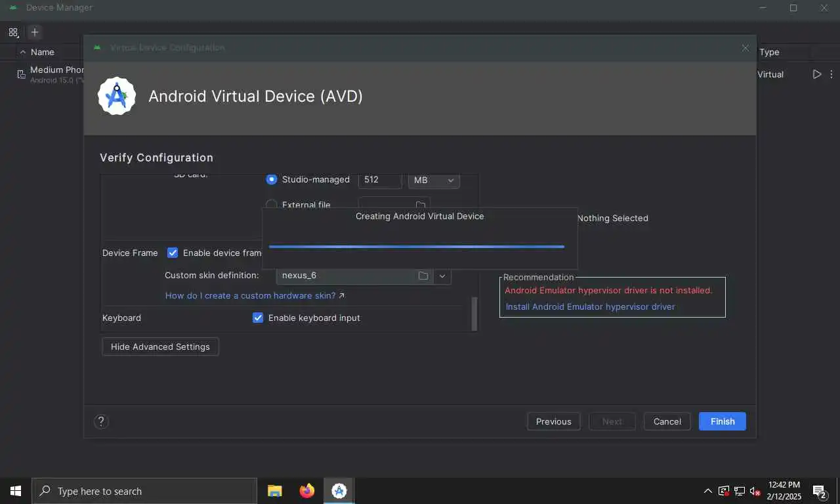Select External file SD card radio button
840x504 pixels.
pos(271,205)
